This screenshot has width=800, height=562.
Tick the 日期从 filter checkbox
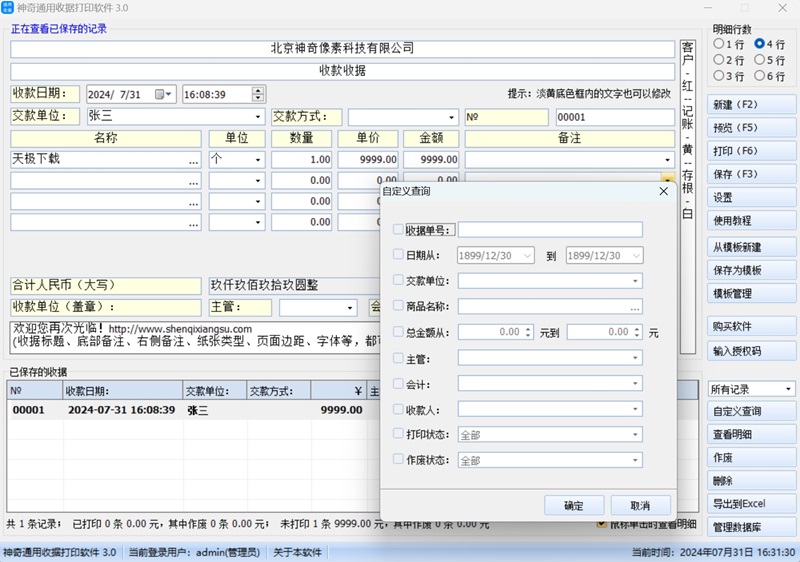pos(399,255)
